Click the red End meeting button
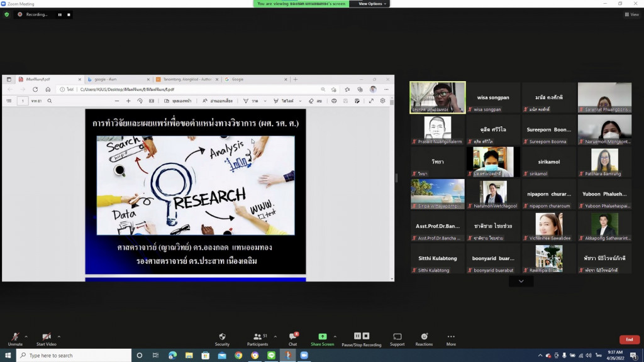The width and height of the screenshot is (644, 362). click(629, 339)
